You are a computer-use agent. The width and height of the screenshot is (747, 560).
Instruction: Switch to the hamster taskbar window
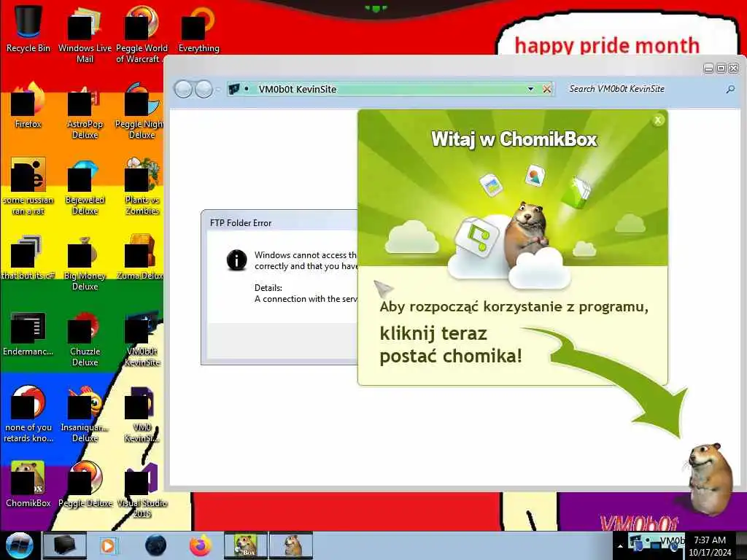(292, 545)
